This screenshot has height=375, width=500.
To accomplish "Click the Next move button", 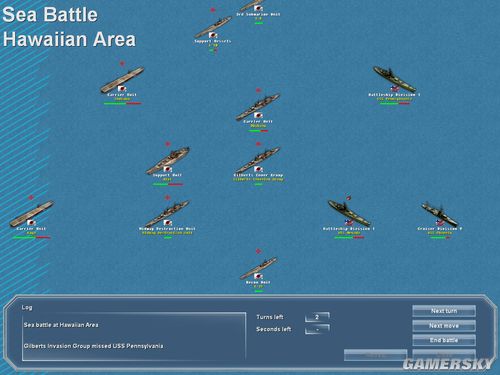I will [x=444, y=326].
